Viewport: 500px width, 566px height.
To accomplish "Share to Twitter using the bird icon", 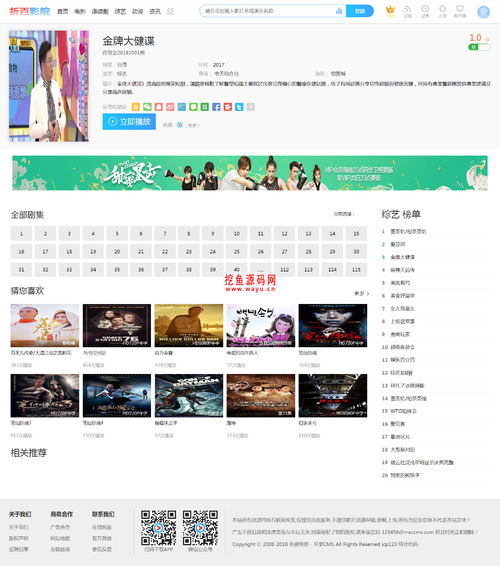I will point(239,107).
